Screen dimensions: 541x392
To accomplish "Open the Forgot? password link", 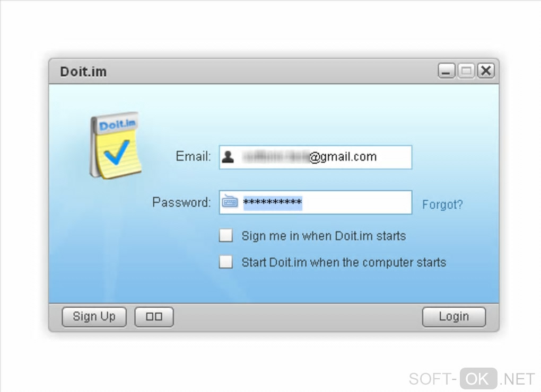I will point(442,204).
